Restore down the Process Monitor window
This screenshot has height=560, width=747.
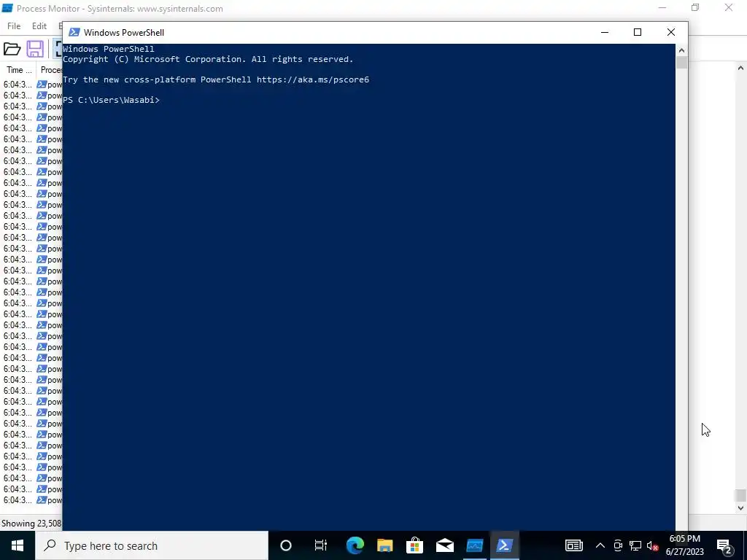pyautogui.click(x=695, y=8)
